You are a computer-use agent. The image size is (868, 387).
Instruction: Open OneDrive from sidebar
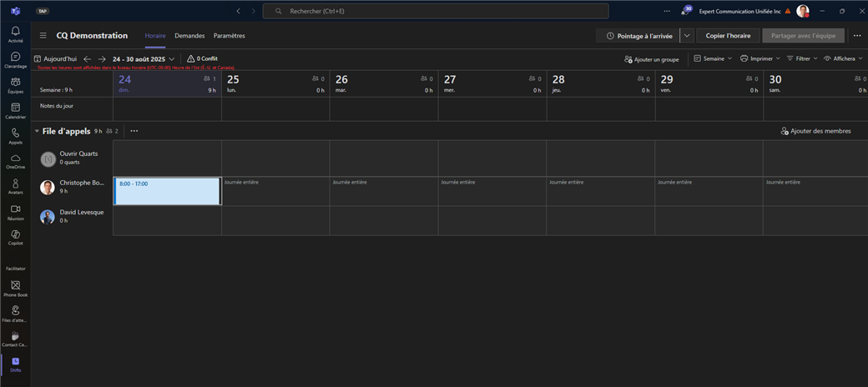tap(16, 161)
